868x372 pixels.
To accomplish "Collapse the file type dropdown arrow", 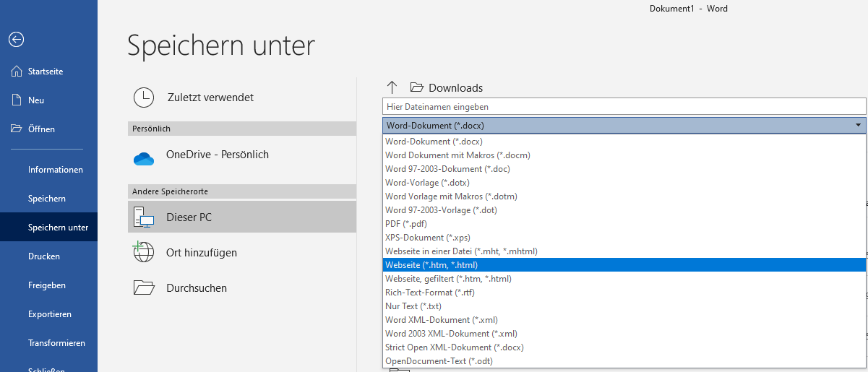I will coord(857,125).
